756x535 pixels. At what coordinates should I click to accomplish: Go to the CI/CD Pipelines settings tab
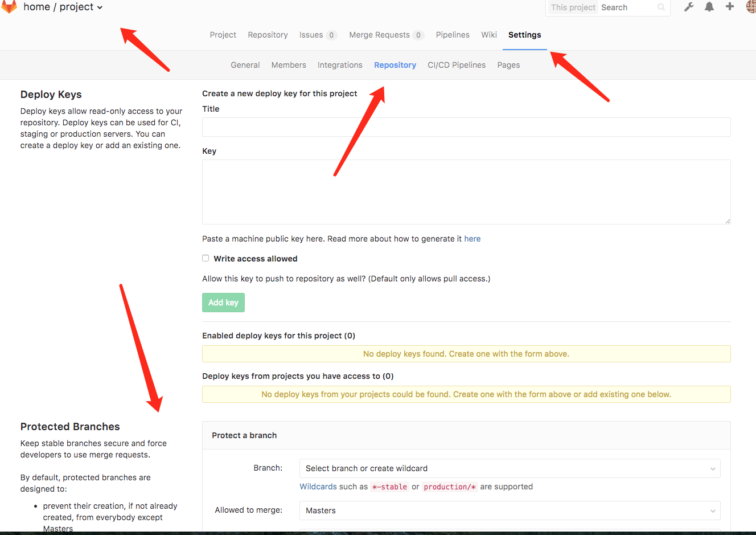pos(457,65)
